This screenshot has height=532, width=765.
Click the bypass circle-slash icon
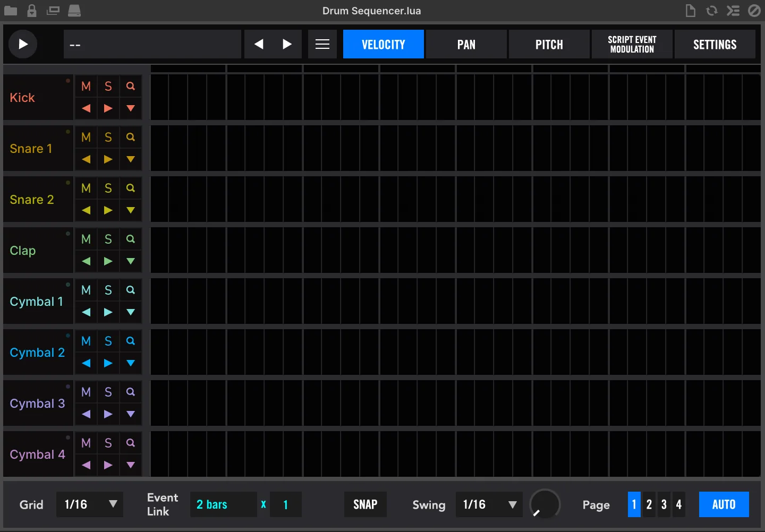pyautogui.click(x=754, y=11)
